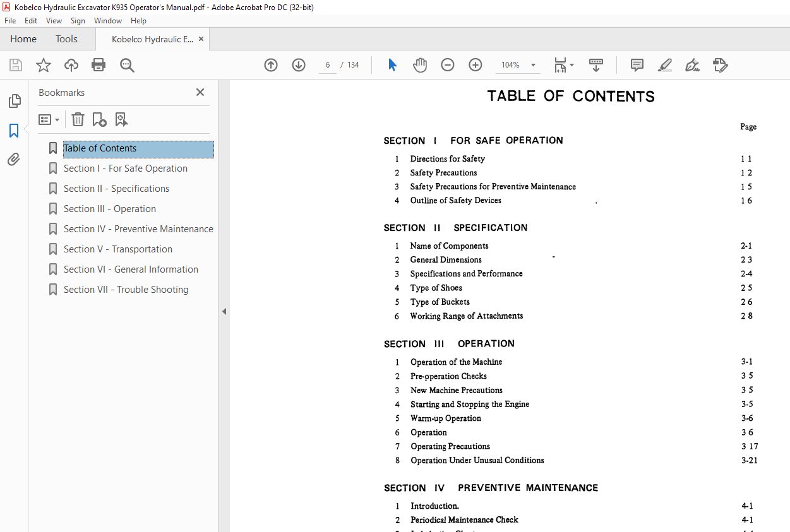Screen dimensions: 790x532
Task: Open the Help menu
Action: [138, 21]
